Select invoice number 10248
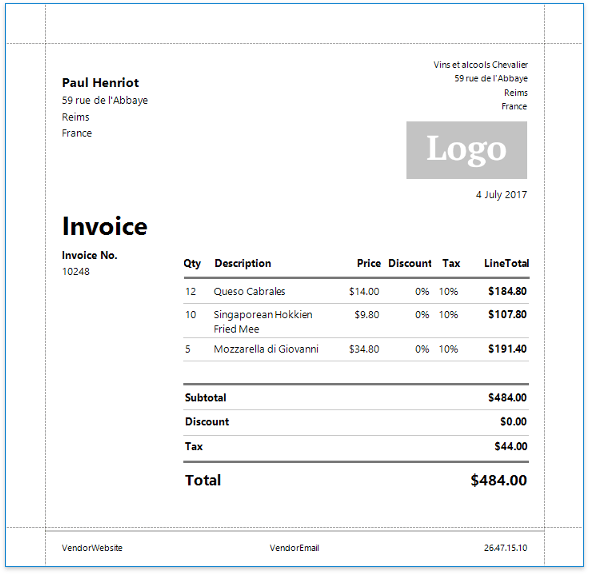This screenshot has height=574, width=589. (x=76, y=271)
